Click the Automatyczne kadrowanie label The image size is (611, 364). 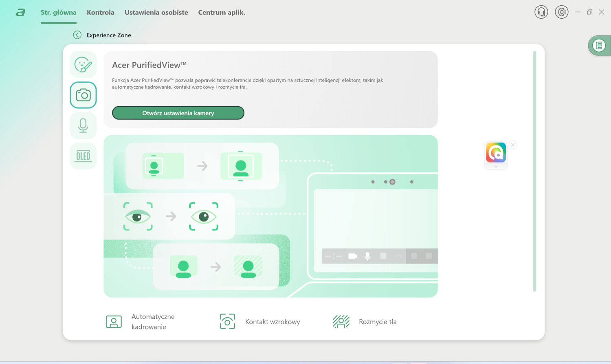tap(153, 322)
